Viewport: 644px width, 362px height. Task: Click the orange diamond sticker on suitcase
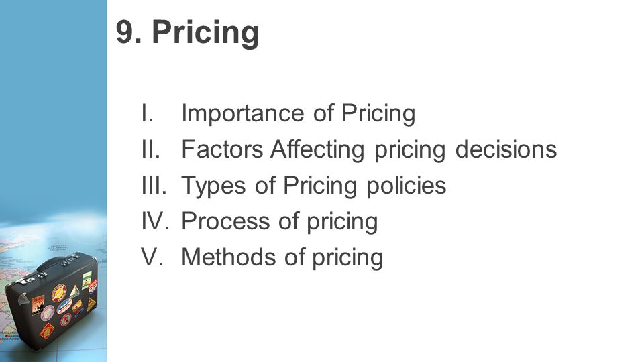click(x=47, y=330)
